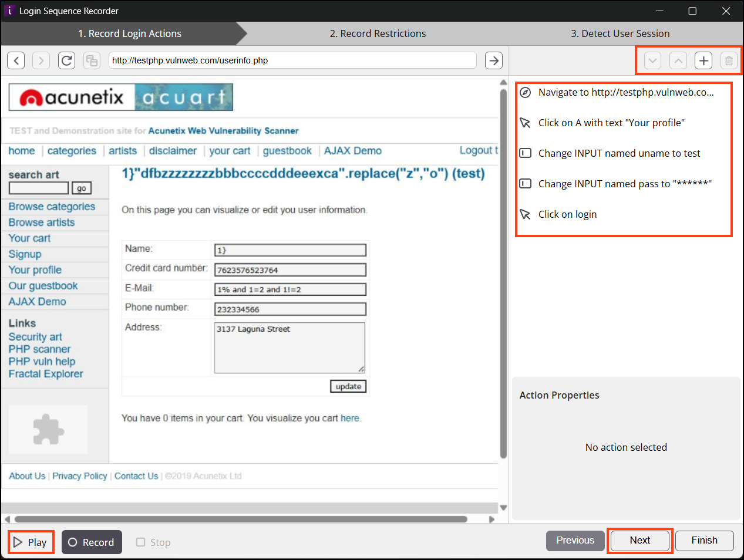Start recording with the Record button
The width and height of the screenshot is (744, 560).
coord(92,542)
